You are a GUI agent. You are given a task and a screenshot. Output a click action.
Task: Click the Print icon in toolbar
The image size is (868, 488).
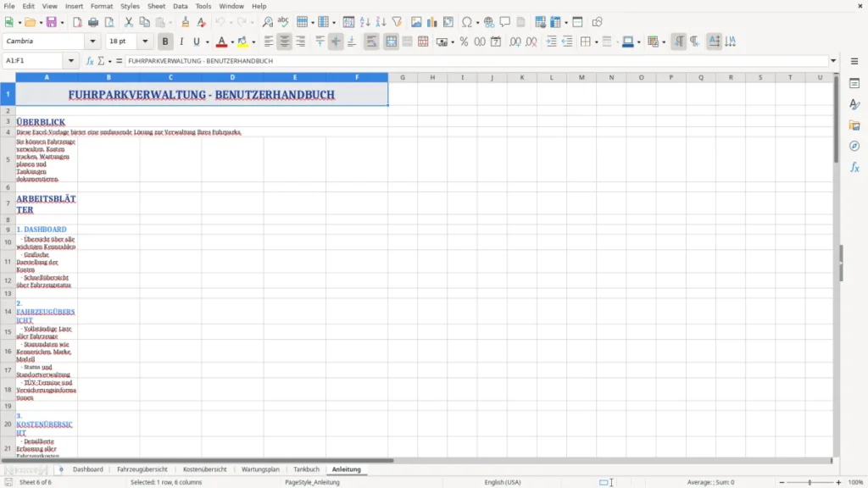click(x=93, y=22)
